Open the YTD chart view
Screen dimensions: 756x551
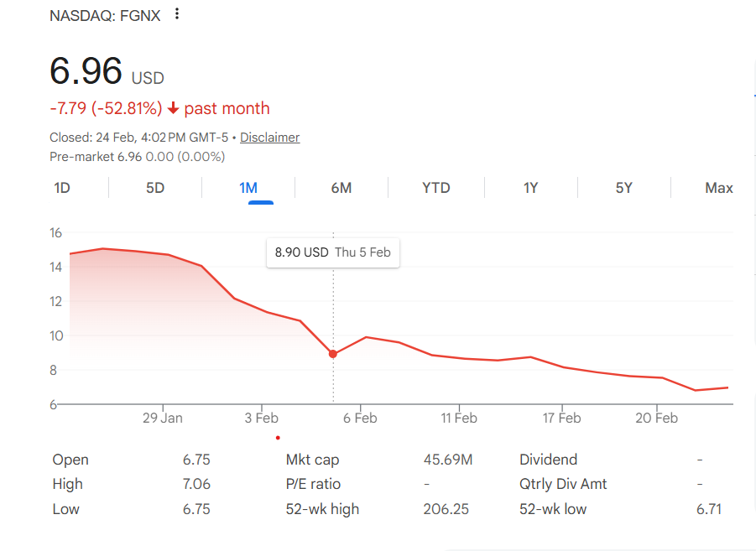click(x=435, y=187)
